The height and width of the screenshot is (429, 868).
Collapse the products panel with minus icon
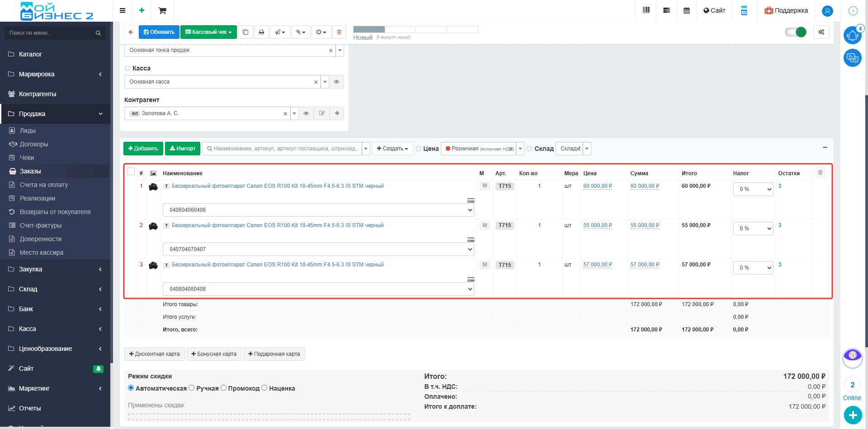(825, 148)
